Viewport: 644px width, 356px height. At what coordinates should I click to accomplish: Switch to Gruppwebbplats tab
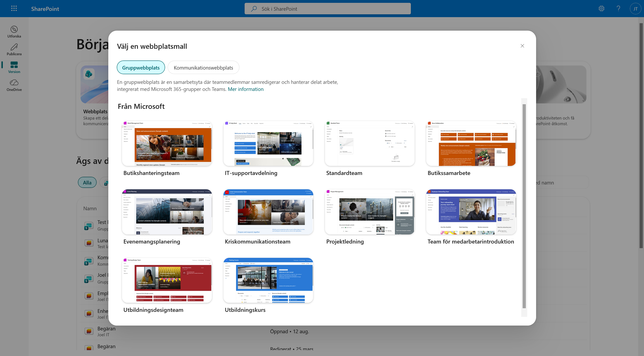coord(141,67)
